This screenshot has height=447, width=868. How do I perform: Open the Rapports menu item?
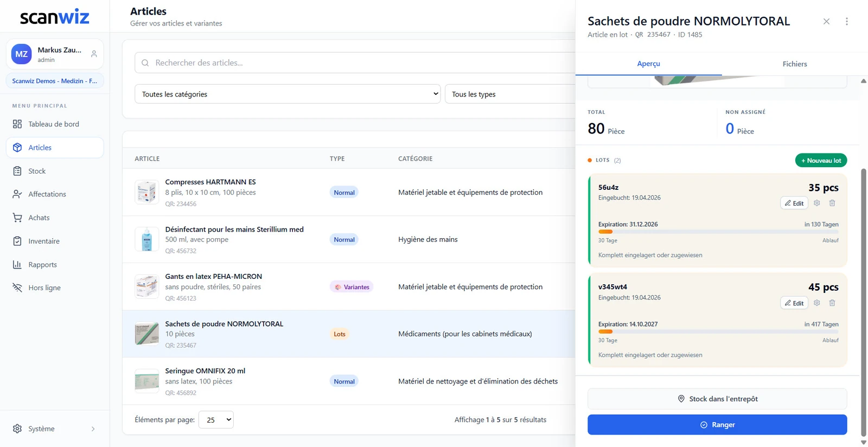click(55, 265)
